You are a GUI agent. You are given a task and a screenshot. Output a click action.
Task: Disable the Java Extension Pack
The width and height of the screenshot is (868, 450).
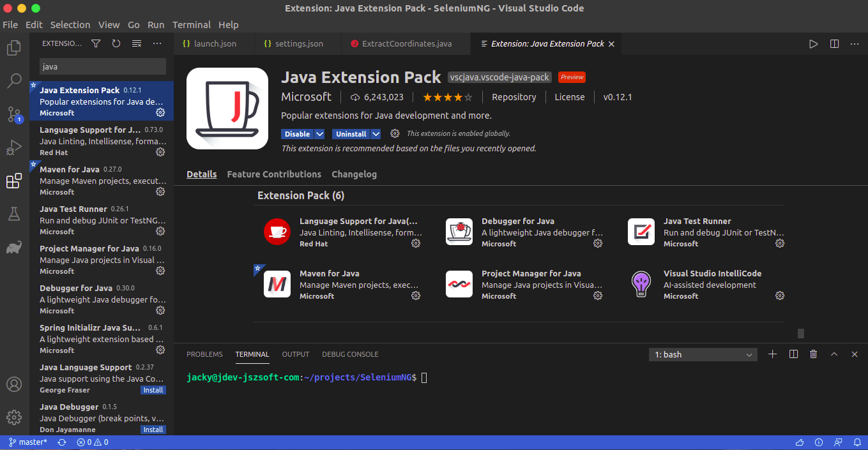pos(298,134)
